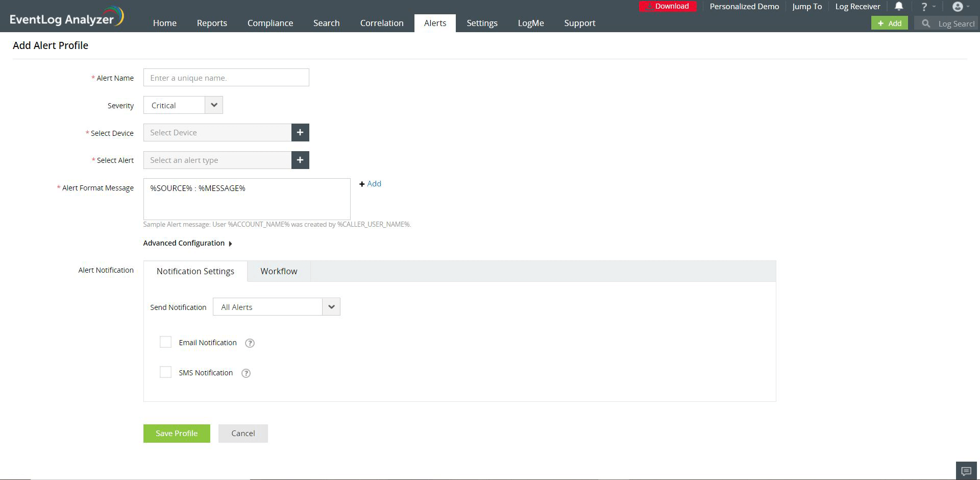Open the chat widget icon

966,471
